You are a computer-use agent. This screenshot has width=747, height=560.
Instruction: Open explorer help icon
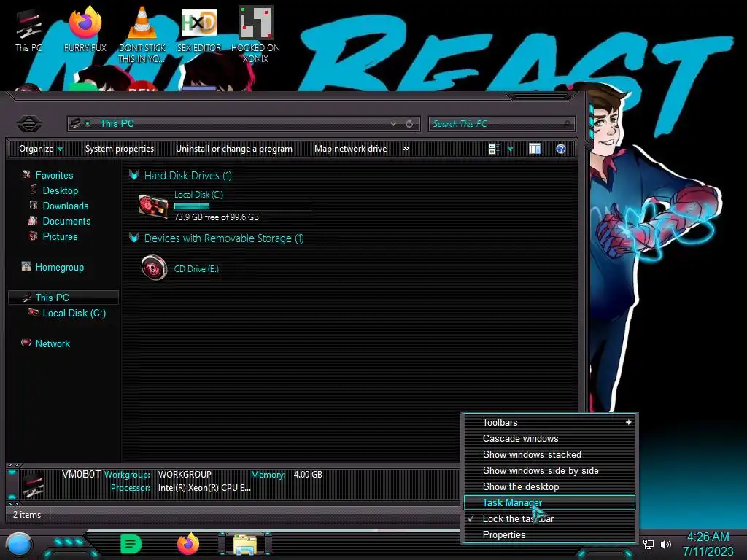[561, 149]
